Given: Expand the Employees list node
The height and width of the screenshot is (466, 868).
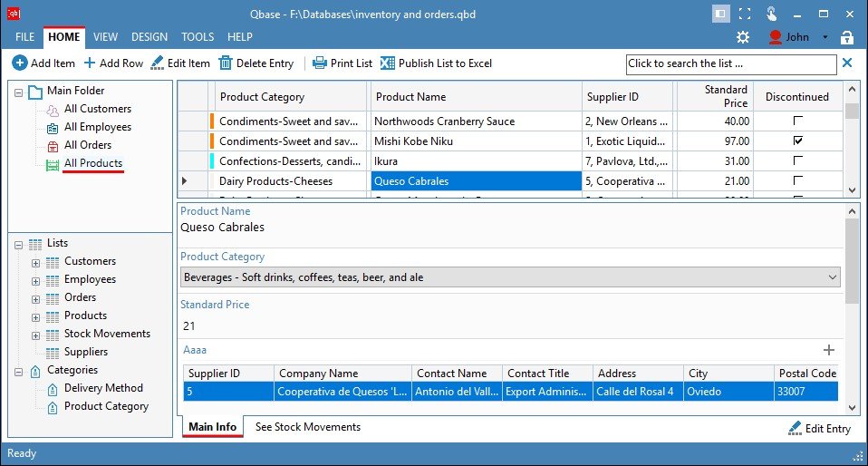Looking at the screenshot, I should pyautogui.click(x=35, y=281).
